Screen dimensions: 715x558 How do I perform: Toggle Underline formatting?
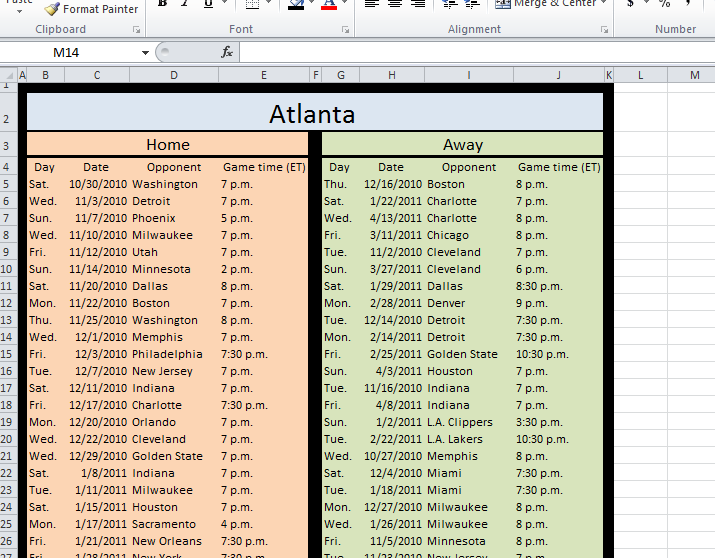pyautogui.click(x=208, y=4)
